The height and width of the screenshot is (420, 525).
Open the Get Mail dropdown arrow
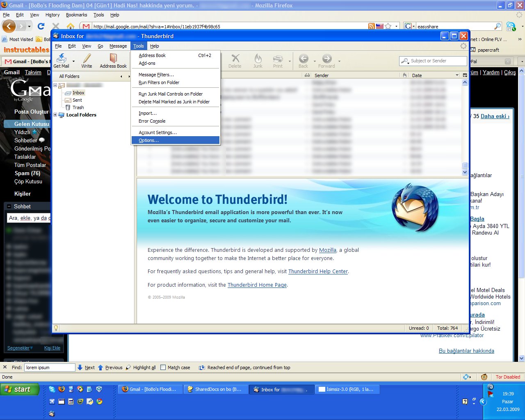73,61
